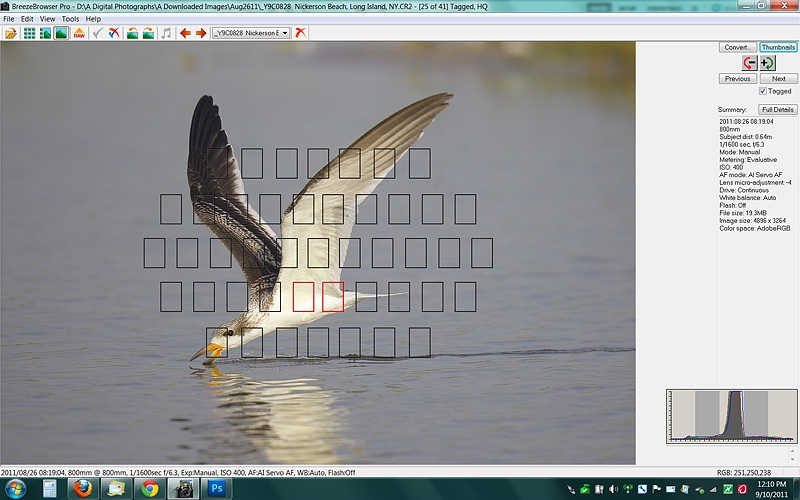Click the 'White balance: Auto' line

click(x=747, y=198)
